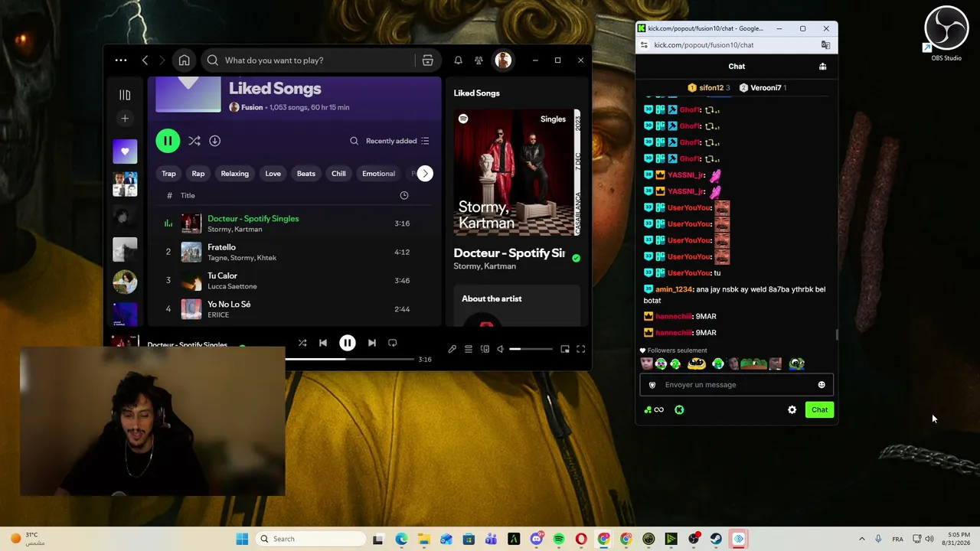This screenshot has width=980, height=551.
Task: Toggle the green saved checkmark for Docteur
Action: coord(576,259)
